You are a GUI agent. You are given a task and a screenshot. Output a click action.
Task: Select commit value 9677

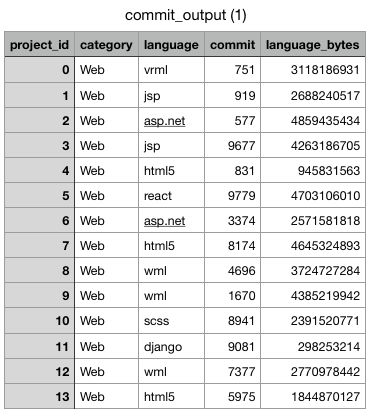pyautogui.click(x=232, y=145)
